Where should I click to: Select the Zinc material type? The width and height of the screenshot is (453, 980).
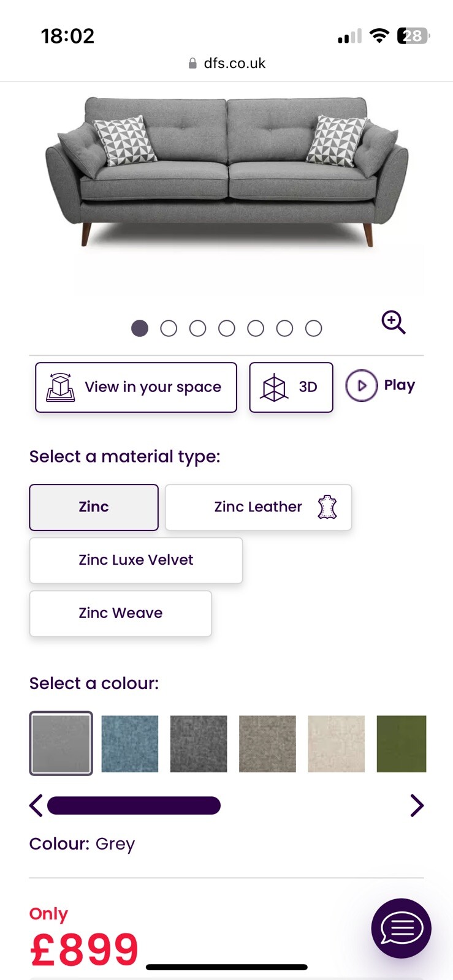(94, 507)
